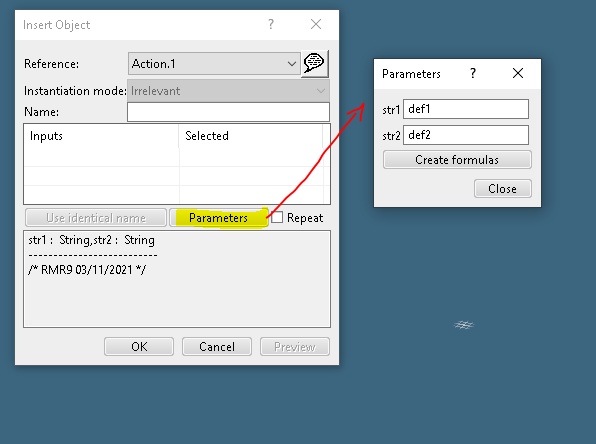
Task: Click the Preview button
Action: tap(295, 347)
